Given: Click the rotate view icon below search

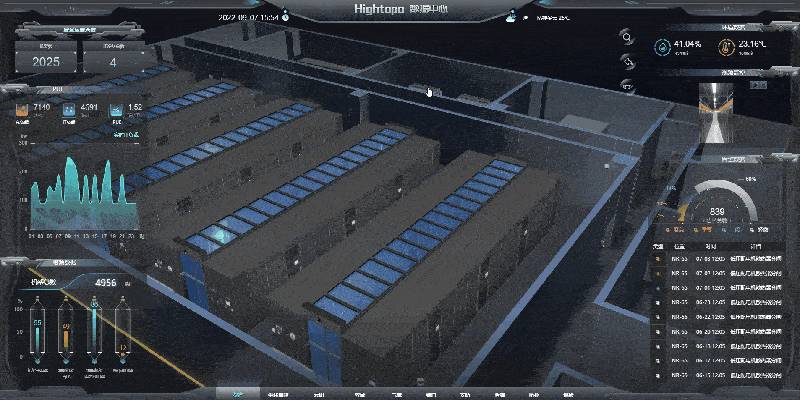Looking at the screenshot, I should [x=627, y=62].
